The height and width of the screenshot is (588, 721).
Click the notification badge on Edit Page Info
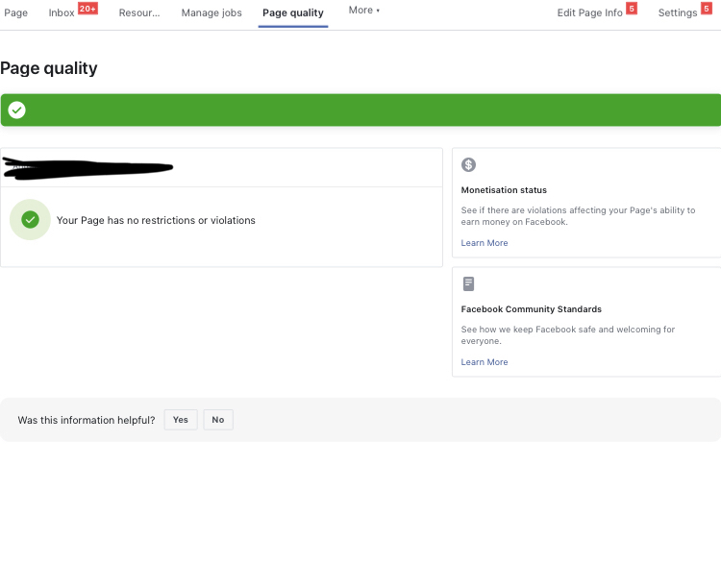coord(632,9)
